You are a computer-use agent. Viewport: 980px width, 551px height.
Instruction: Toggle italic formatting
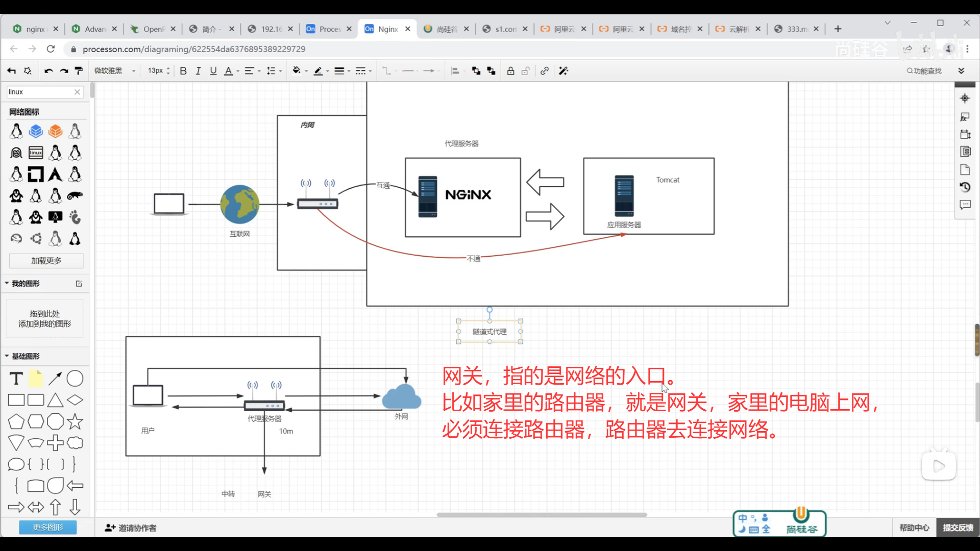(198, 71)
